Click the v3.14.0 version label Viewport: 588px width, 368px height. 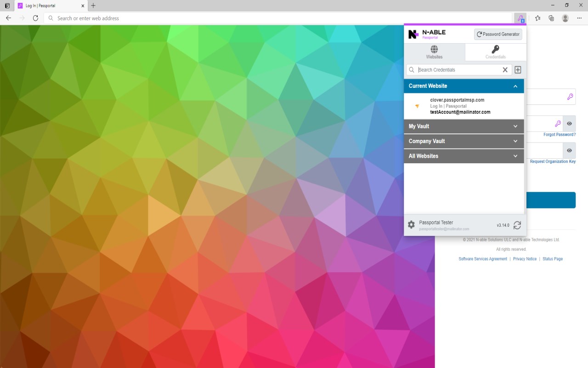pos(503,225)
